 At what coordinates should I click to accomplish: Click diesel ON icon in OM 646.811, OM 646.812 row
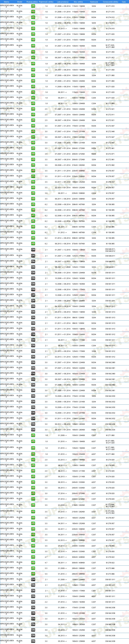[x=33, y=250]
